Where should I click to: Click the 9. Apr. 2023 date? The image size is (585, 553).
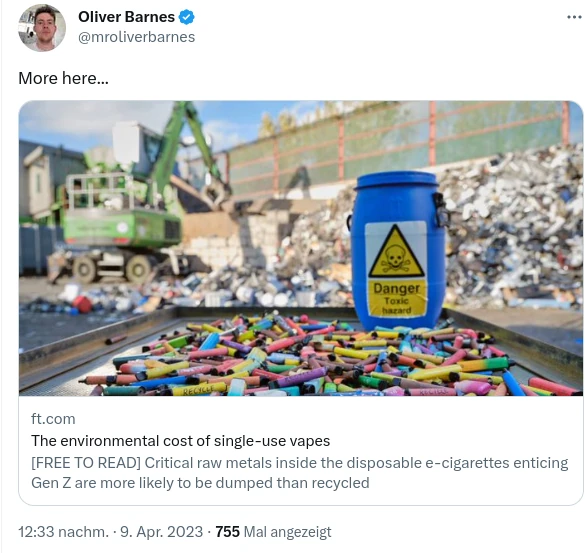(162, 532)
